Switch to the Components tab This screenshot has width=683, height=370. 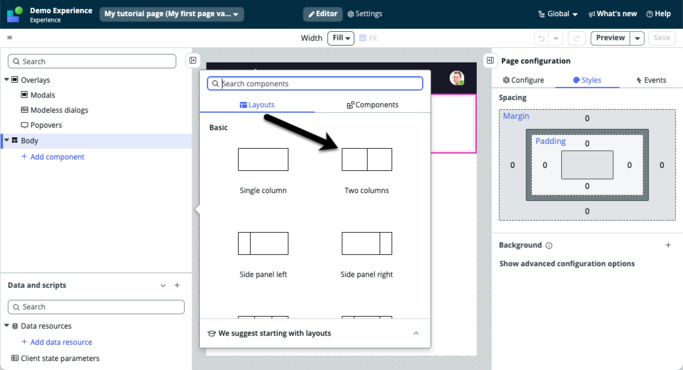(x=372, y=105)
